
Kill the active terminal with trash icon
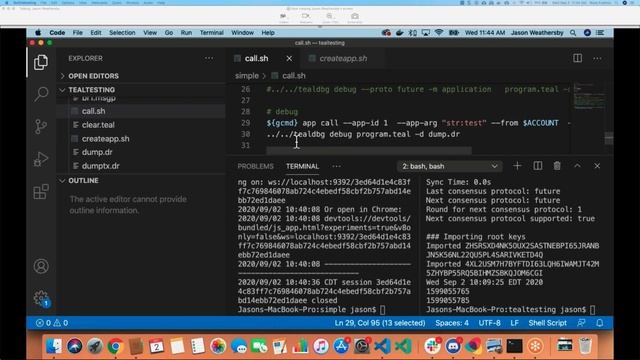pos(557,166)
